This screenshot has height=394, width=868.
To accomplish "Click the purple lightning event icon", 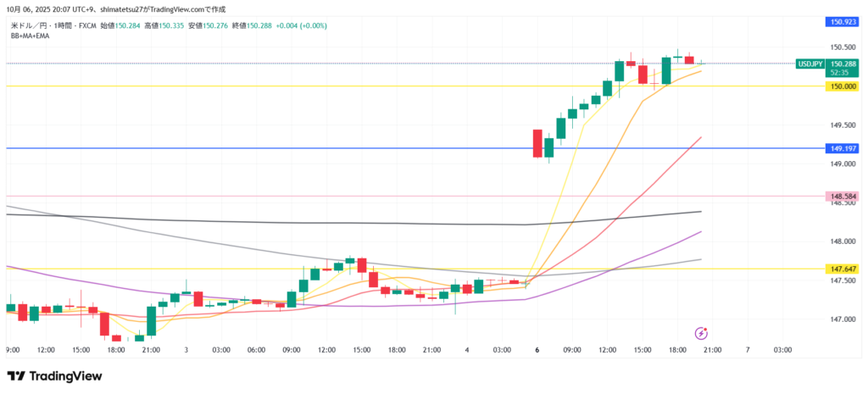I will pos(701,333).
